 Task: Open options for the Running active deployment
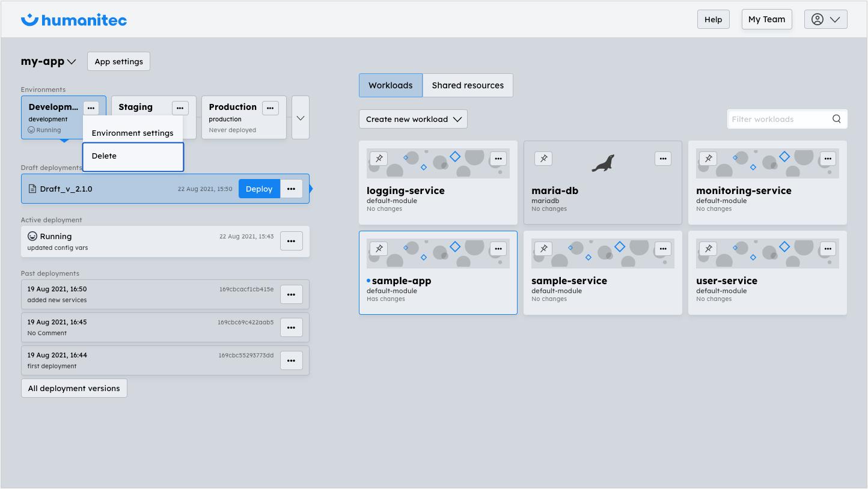(292, 241)
